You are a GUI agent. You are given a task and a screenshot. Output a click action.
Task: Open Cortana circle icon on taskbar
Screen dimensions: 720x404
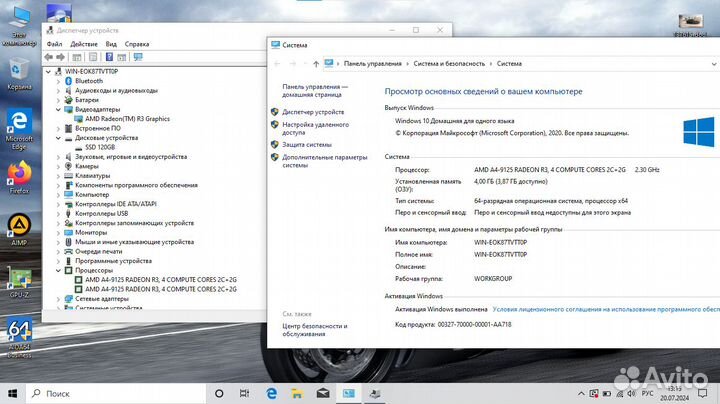tap(219, 393)
